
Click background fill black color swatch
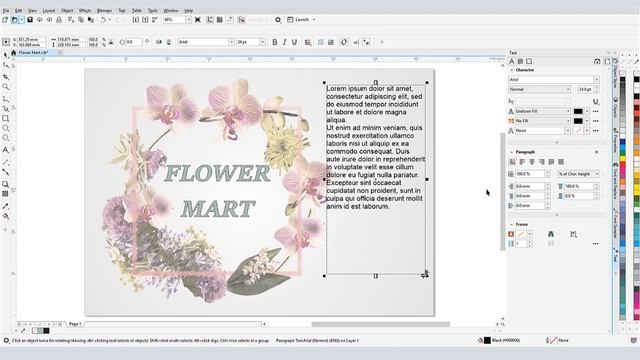tap(578, 121)
